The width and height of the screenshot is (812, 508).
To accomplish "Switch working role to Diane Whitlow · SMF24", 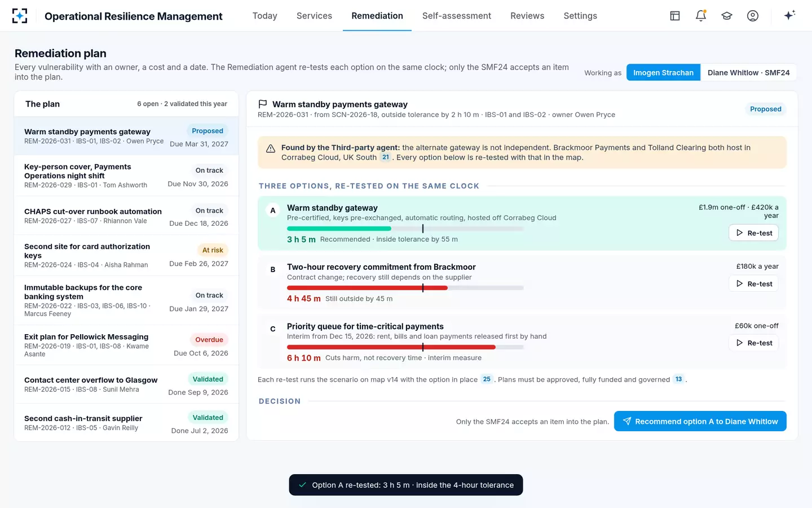I will [x=748, y=72].
